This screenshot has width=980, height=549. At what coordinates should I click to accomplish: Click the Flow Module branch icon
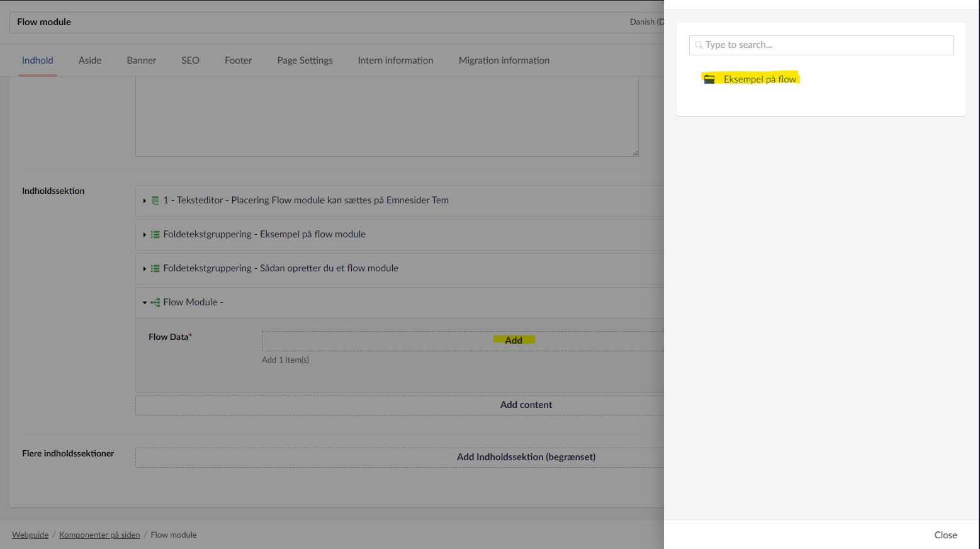(155, 302)
